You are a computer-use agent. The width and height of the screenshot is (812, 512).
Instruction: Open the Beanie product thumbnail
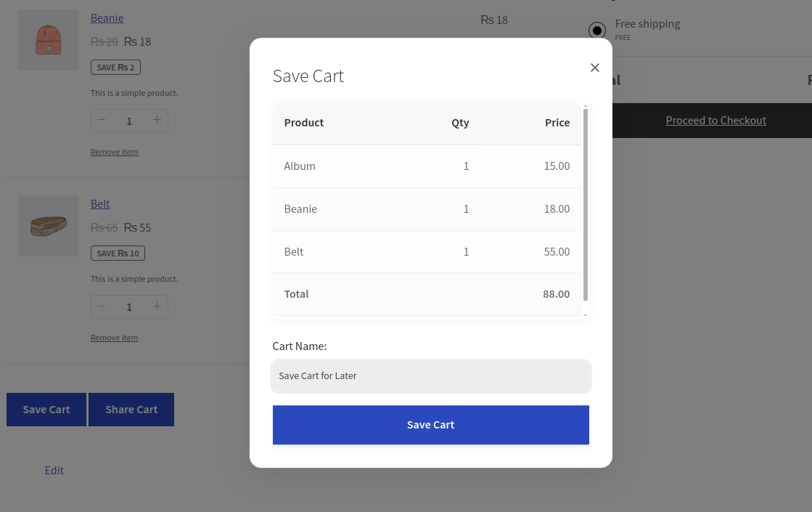48,39
